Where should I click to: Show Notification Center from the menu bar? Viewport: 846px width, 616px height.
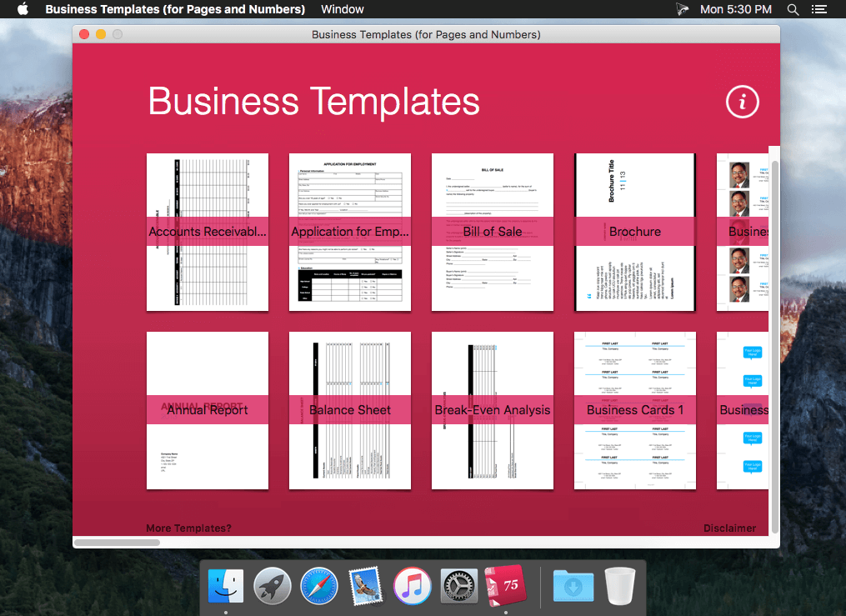click(x=820, y=9)
